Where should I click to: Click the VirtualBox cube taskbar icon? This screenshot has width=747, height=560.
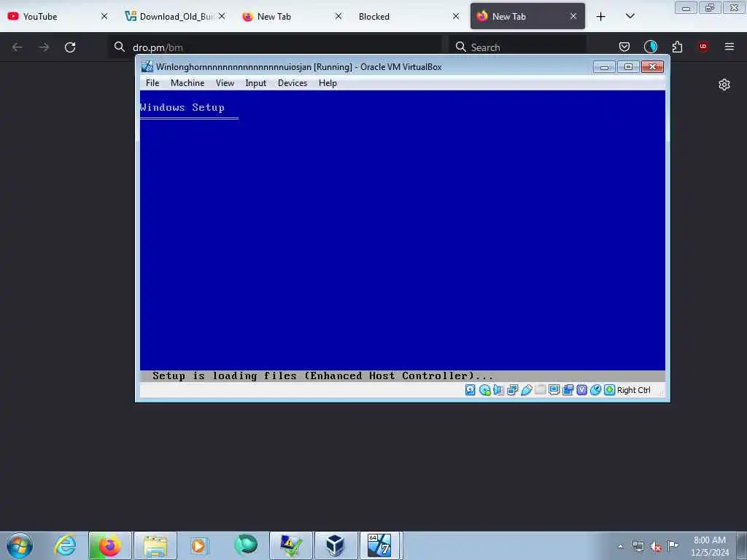click(x=336, y=545)
